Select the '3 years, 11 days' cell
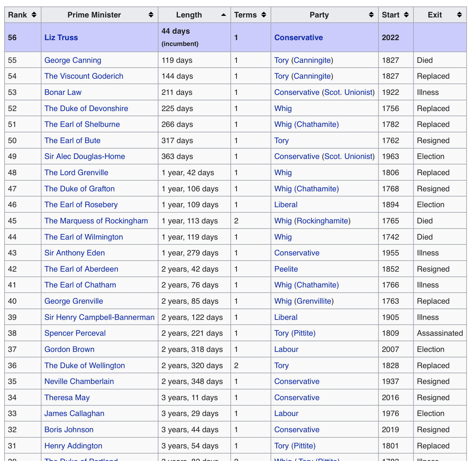This screenshot has height=461, width=476. [x=194, y=398]
